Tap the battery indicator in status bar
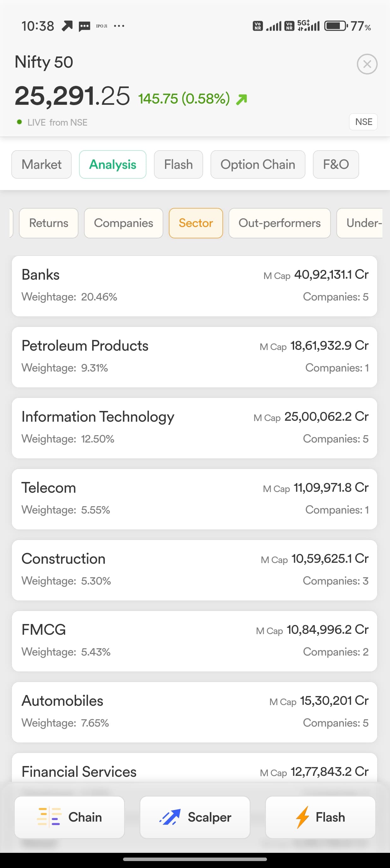 [335, 26]
